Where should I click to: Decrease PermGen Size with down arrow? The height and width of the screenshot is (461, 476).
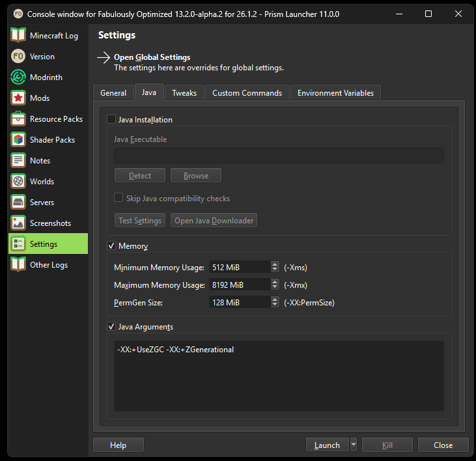pyautogui.click(x=275, y=305)
